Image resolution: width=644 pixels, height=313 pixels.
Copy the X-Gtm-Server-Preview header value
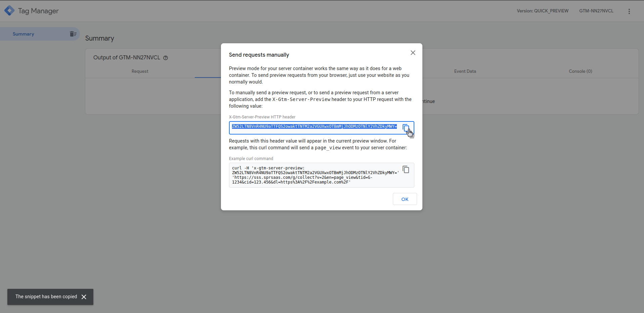pos(406,128)
